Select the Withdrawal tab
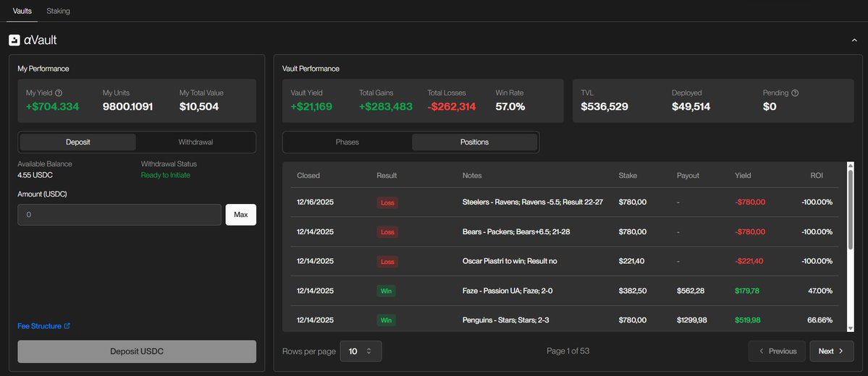Screen dimensions: 868x376 (x=195, y=142)
